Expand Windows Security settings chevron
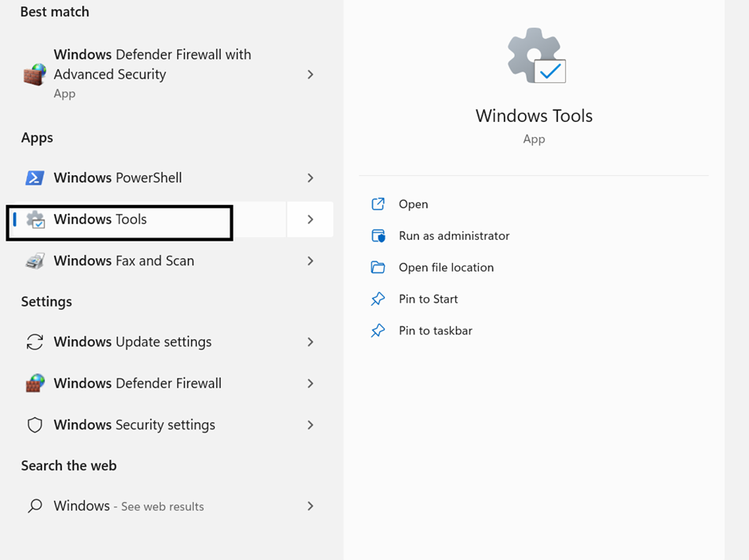749x560 pixels. coord(311,425)
